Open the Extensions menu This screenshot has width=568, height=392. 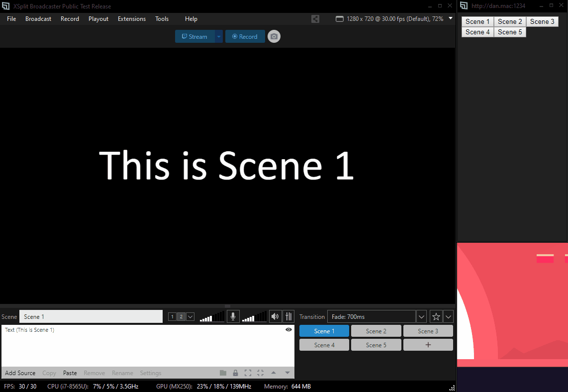(x=131, y=19)
